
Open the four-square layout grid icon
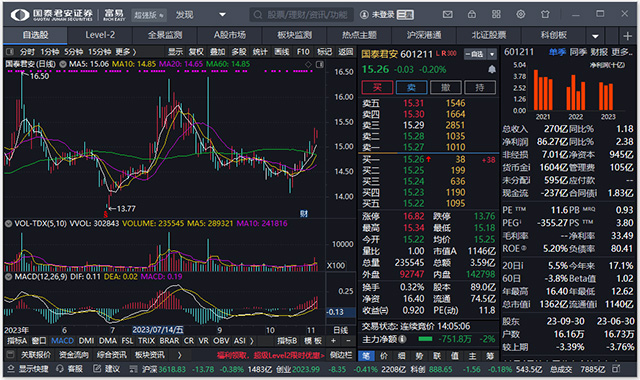click(496, 15)
